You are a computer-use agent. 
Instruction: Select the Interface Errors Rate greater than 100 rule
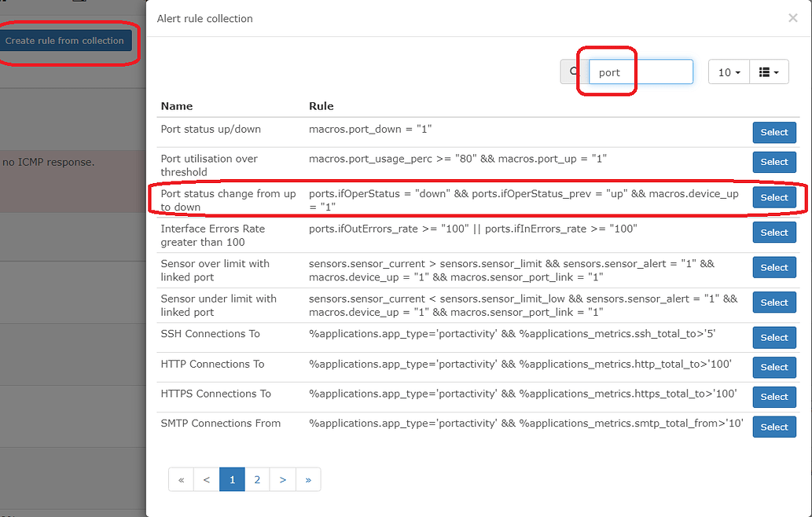[x=773, y=232]
